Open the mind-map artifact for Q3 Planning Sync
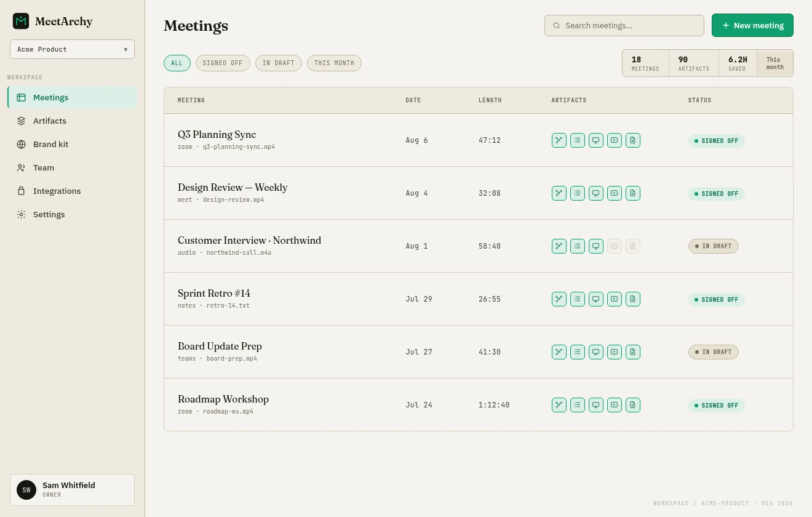 (559, 140)
